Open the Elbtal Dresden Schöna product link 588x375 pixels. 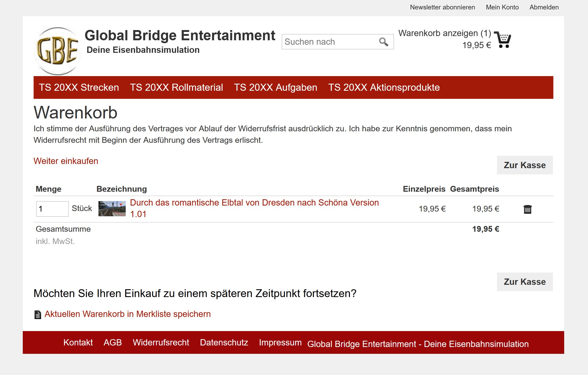pos(254,203)
